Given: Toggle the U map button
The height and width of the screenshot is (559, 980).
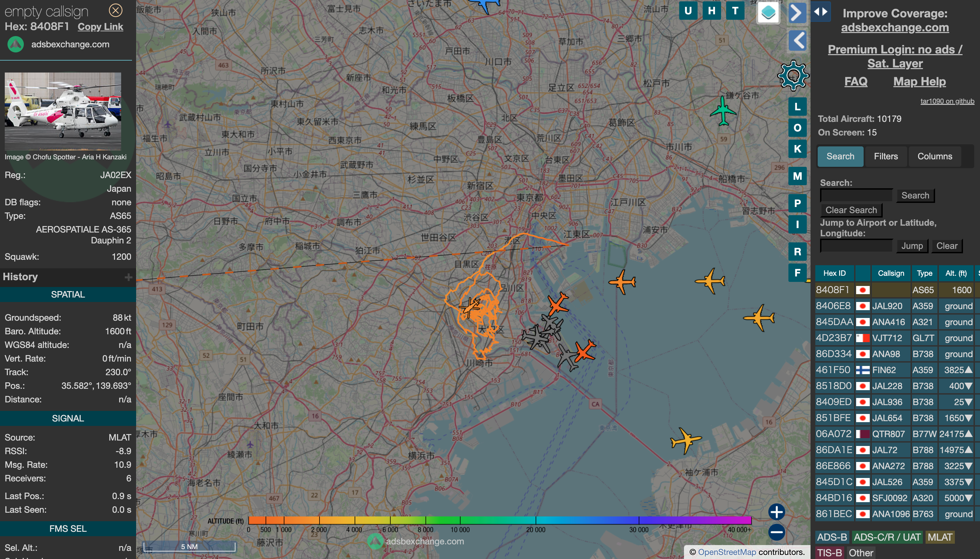Looking at the screenshot, I should pos(688,11).
